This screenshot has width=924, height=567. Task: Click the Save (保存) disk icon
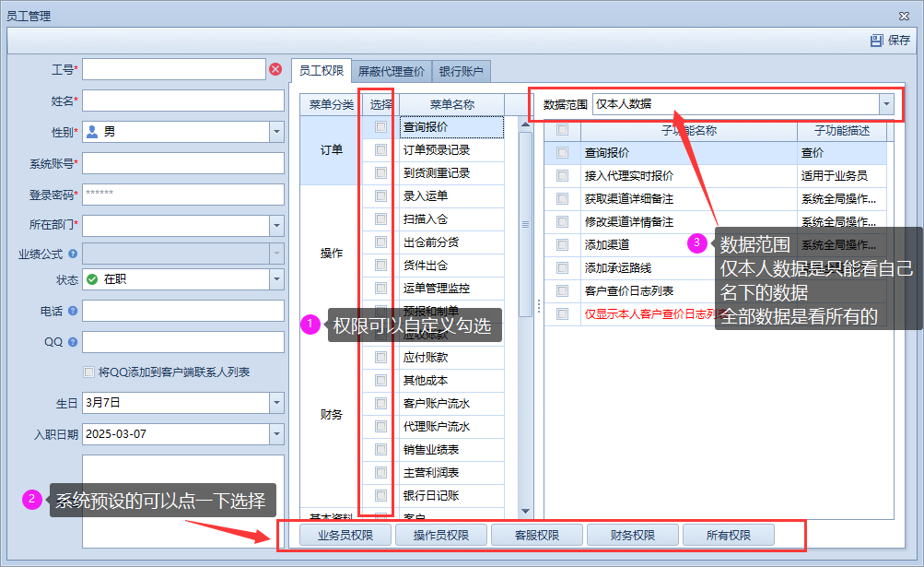coord(876,41)
